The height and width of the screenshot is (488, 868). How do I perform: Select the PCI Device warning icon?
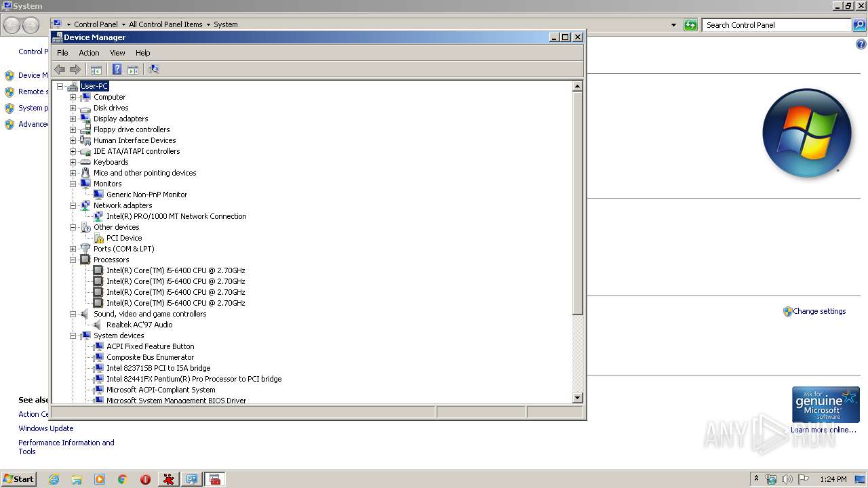pyautogui.click(x=99, y=238)
